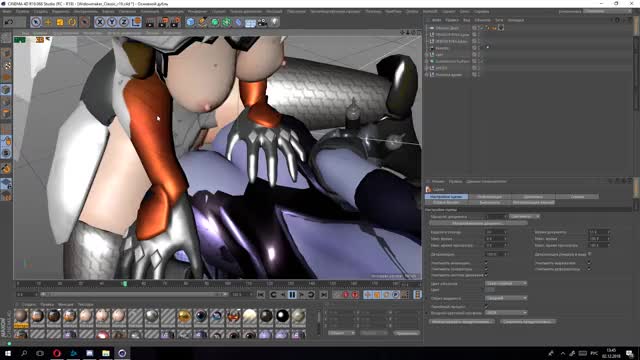This screenshot has width=640, height=360.
Task: Click the FPS value input field
Action: pyautogui.click(x=496, y=232)
